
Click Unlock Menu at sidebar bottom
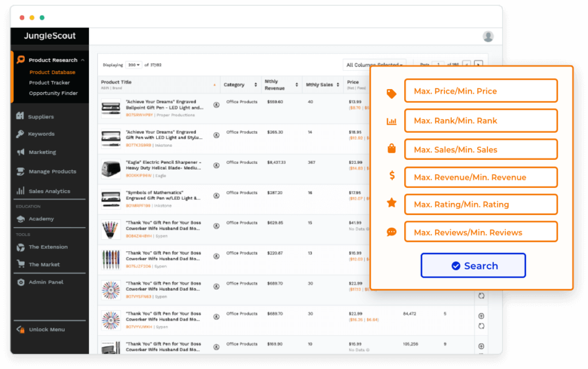coord(47,329)
